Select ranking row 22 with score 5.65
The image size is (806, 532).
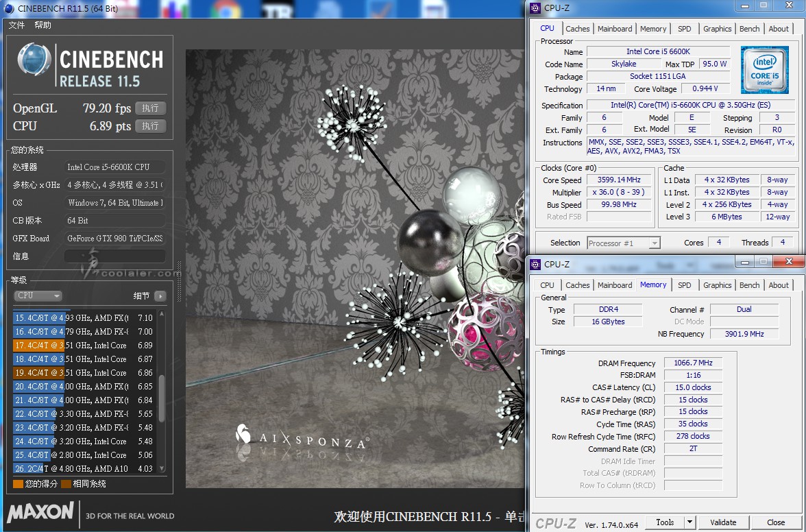tap(85, 414)
